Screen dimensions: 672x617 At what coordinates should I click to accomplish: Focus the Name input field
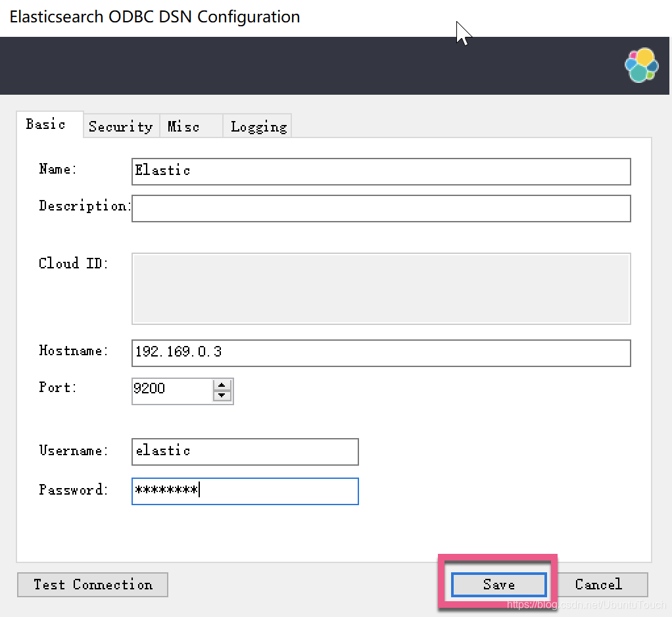[x=381, y=171]
